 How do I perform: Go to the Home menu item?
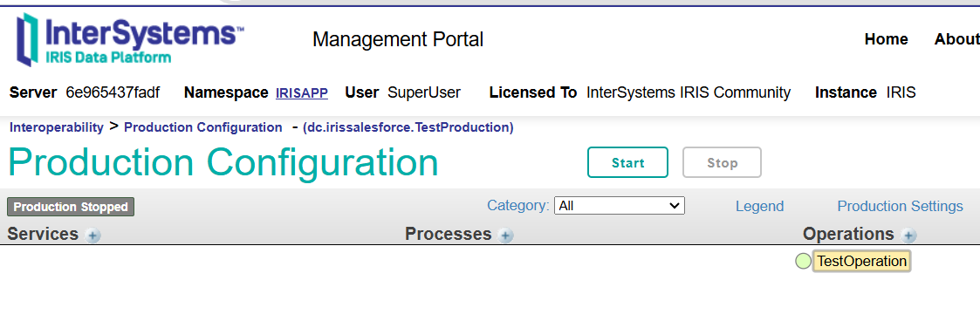pos(887,39)
